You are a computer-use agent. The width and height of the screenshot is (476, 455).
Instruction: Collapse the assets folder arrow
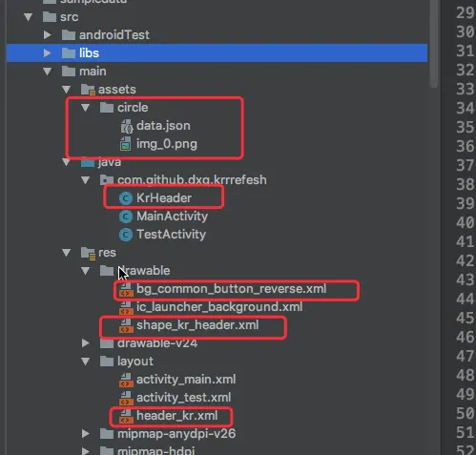(67, 90)
